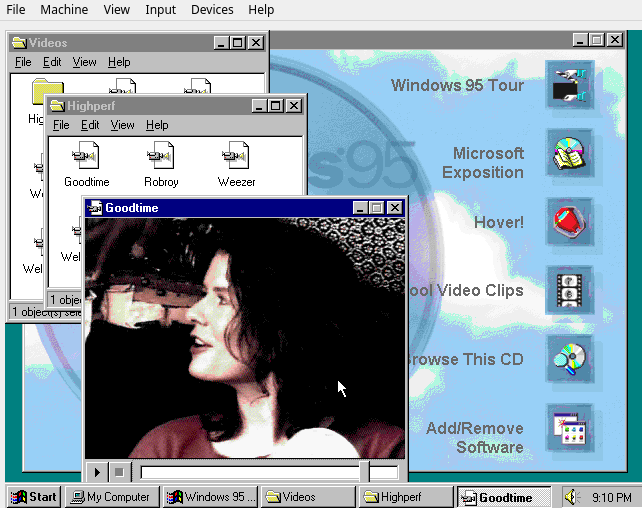This screenshot has width=642, height=508.
Task: Select the Robroy video file icon
Action: tap(161, 164)
